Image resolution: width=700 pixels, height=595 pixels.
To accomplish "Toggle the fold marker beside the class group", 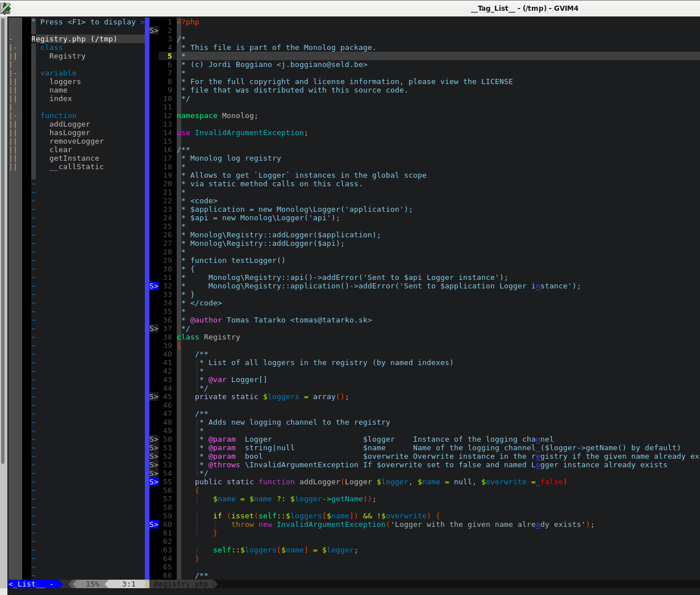I will 15,47.
